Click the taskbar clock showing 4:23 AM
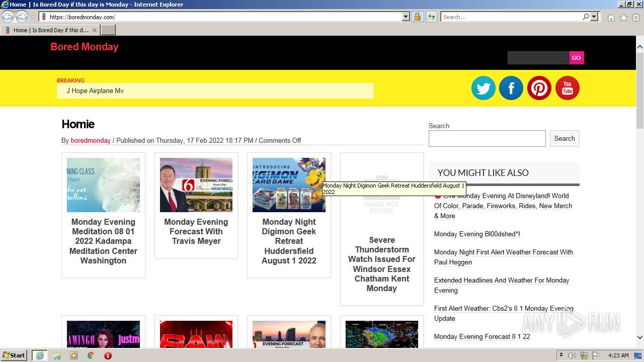This screenshot has height=362, width=644. 618,355
